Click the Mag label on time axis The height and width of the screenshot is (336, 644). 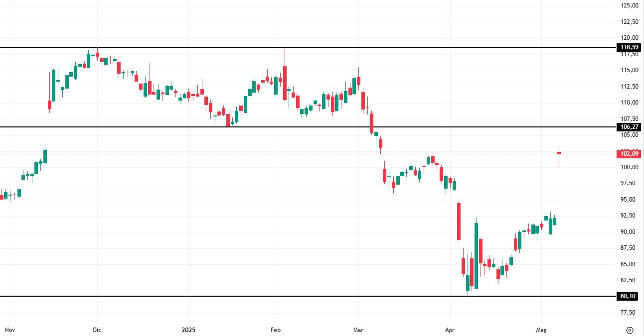coord(541,330)
